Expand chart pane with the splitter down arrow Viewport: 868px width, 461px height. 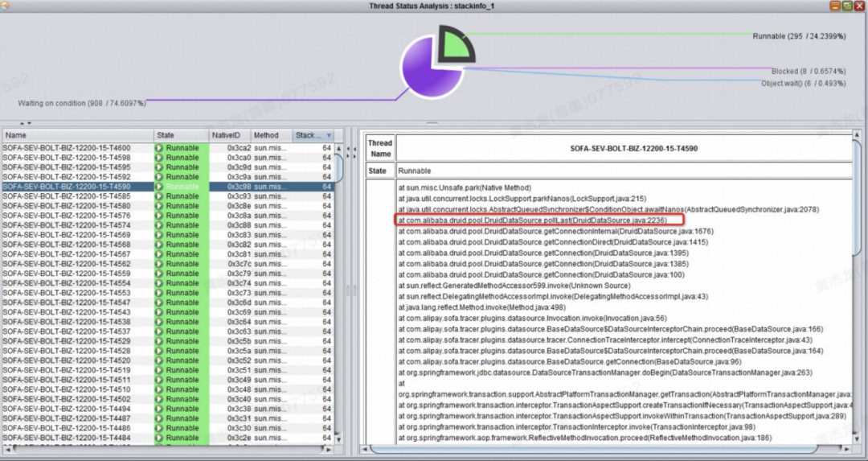tap(29, 123)
